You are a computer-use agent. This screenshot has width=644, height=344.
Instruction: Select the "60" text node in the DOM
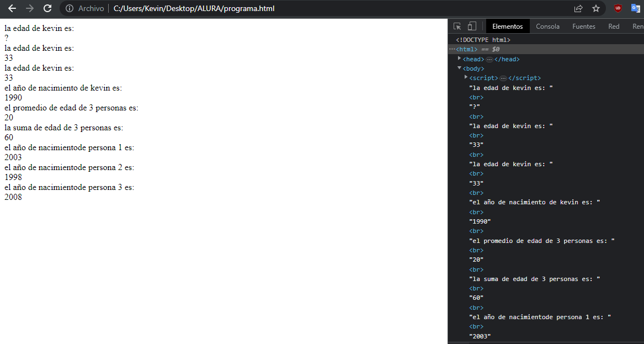tap(476, 298)
